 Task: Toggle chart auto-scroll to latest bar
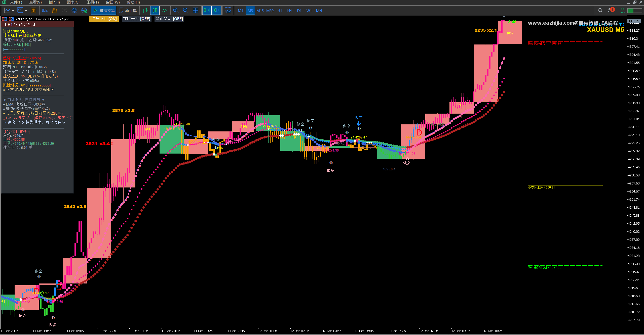207,11
